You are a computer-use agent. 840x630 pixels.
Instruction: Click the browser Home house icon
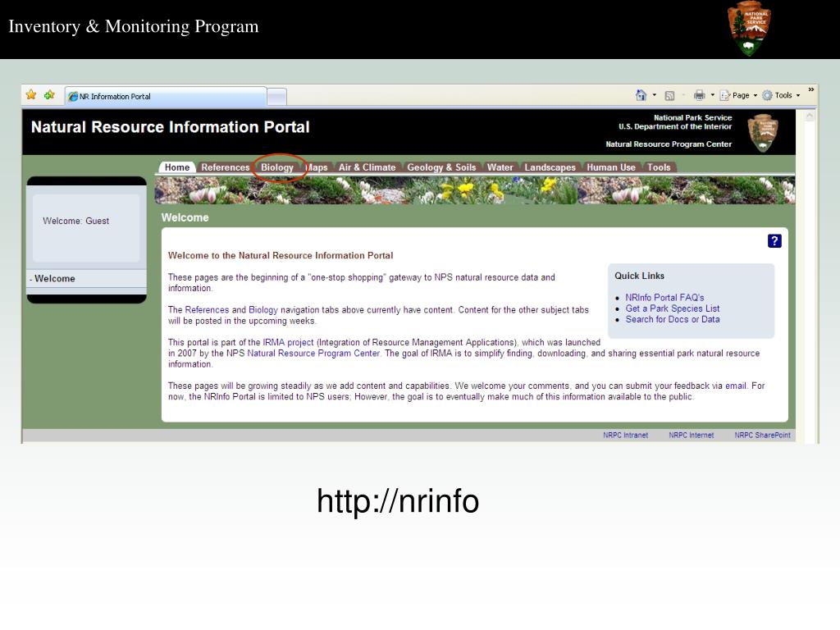pyautogui.click(x=641, y=95)
